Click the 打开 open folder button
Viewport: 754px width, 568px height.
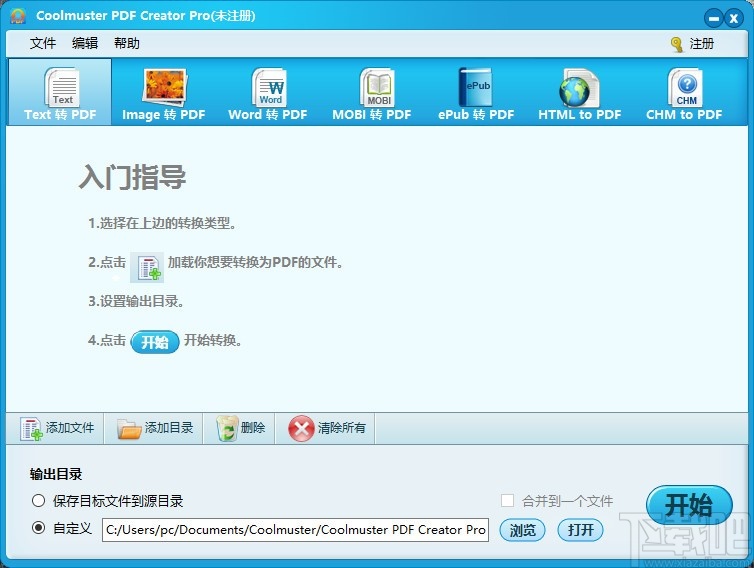point(580,530)
